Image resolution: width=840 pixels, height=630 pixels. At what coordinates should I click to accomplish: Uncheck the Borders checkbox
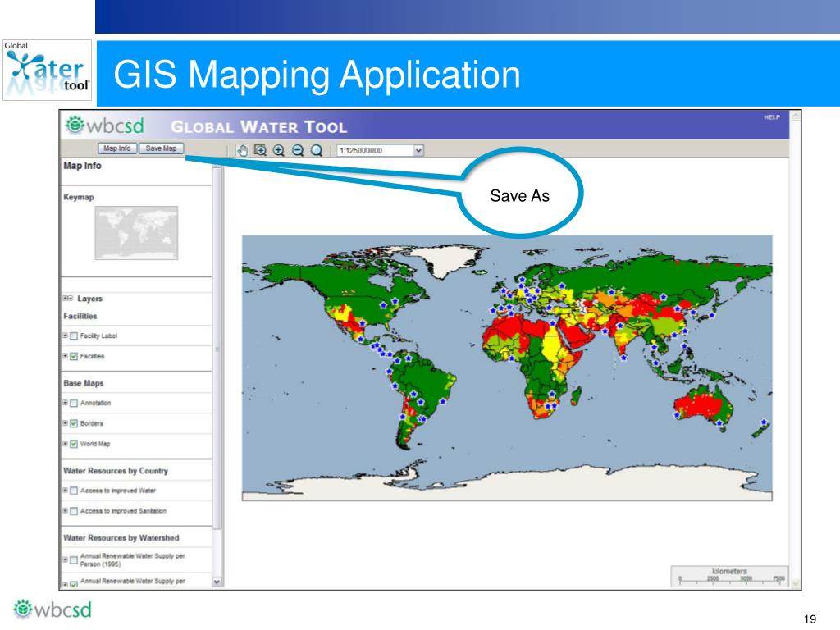click(x=74, y=424)
